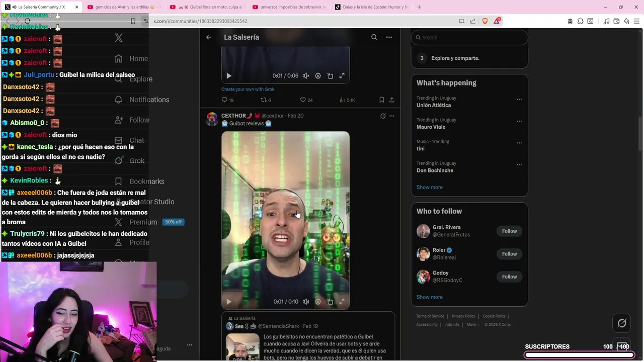Viewport: 644px width, 362px height.
Task: Click the X logo in sidebar
Action: click(x=119, y=38)
